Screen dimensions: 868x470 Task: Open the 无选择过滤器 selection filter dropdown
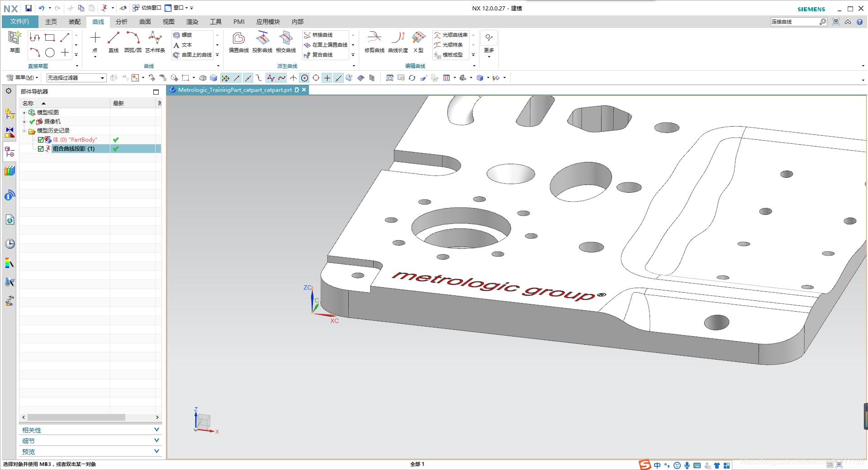pos(76,78)
